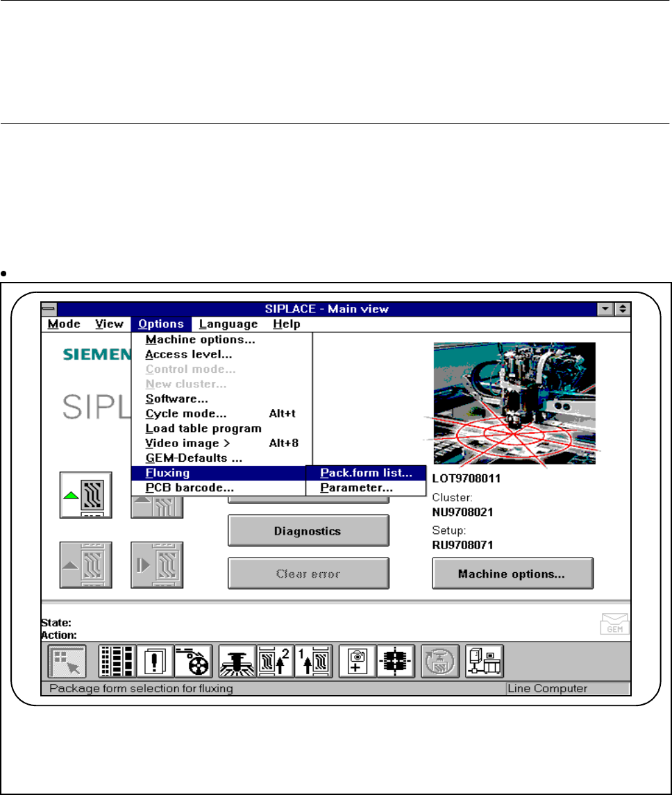The height and width of the screenshot is (795, 672).
Task: Click the setup value RU9708071
Action: coord(462,545)
